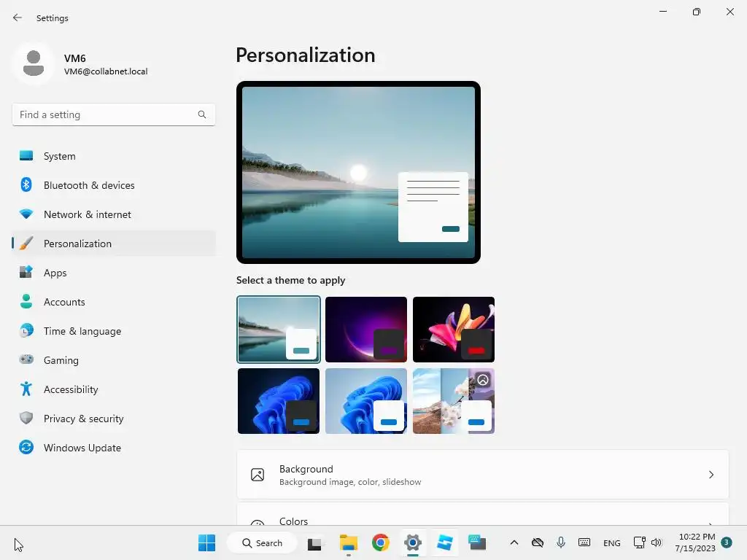Click the Background picture icon
Viewport: 747px width, 560px height.
[258, 475]
